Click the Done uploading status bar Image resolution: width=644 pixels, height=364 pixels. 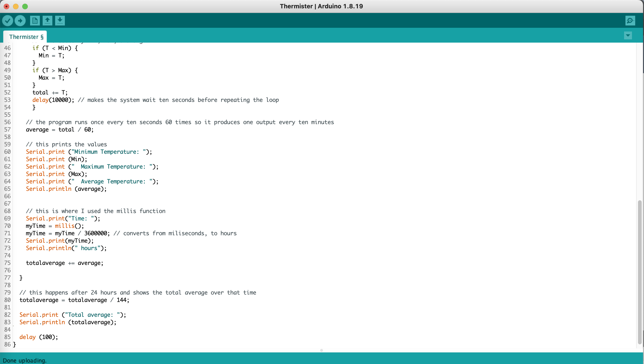(25, 360)
